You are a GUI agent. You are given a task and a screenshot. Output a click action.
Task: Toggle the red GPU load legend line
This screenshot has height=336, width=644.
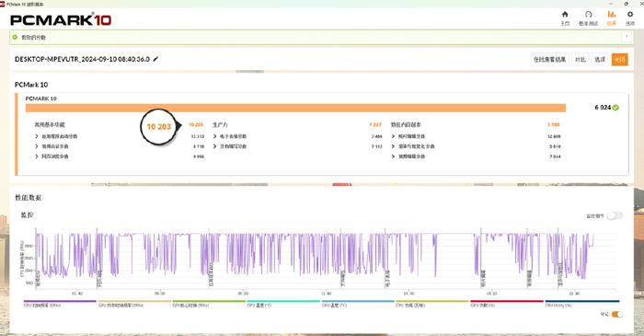[506, 303]
